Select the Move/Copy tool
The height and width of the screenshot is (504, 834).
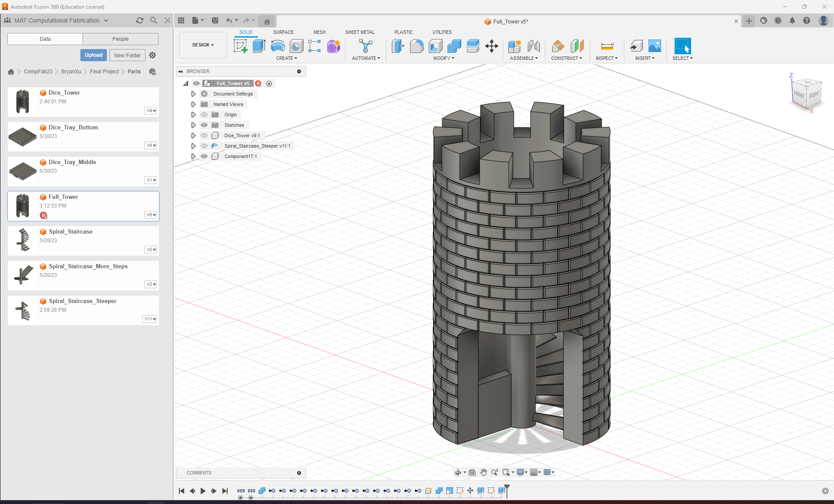point(491,46)
